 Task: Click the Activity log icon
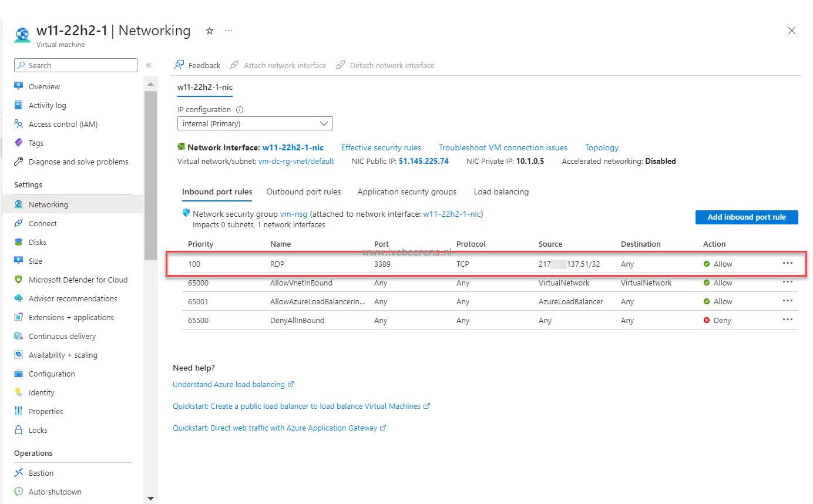point(19,105)
